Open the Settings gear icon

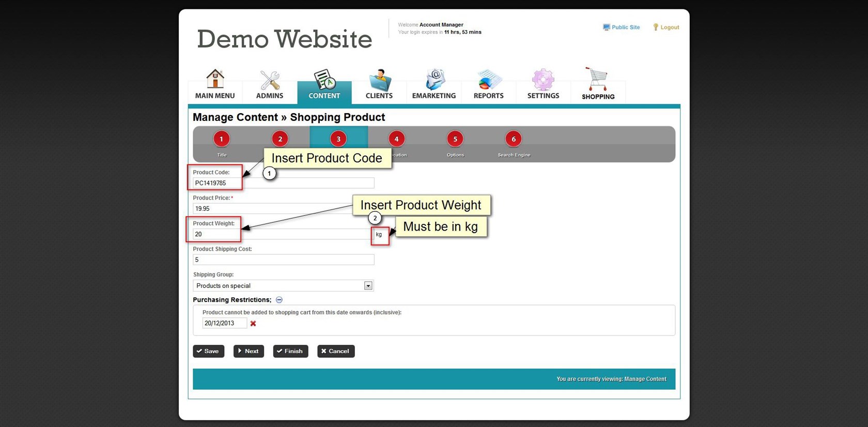pyautogui.click(x=543, y=80)
